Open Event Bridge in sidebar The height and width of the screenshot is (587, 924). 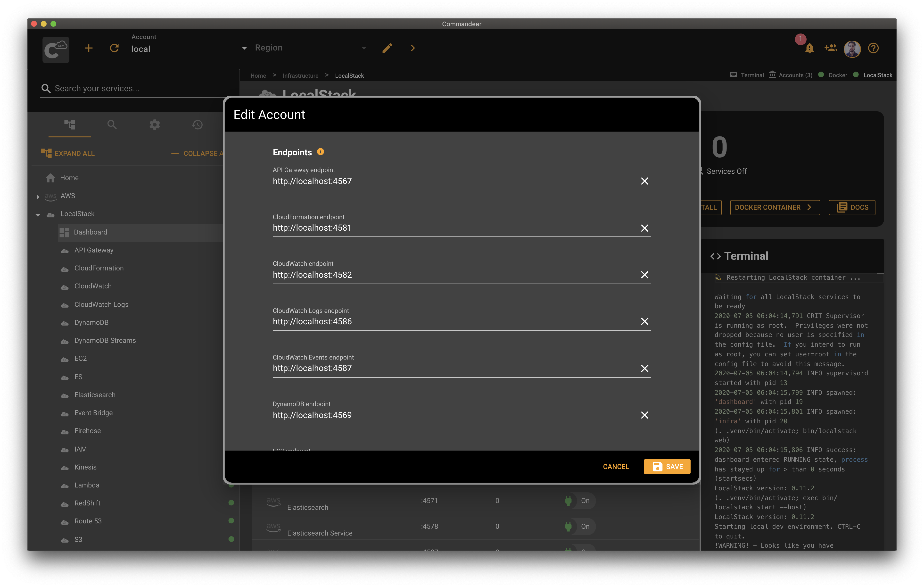[94, 413]
